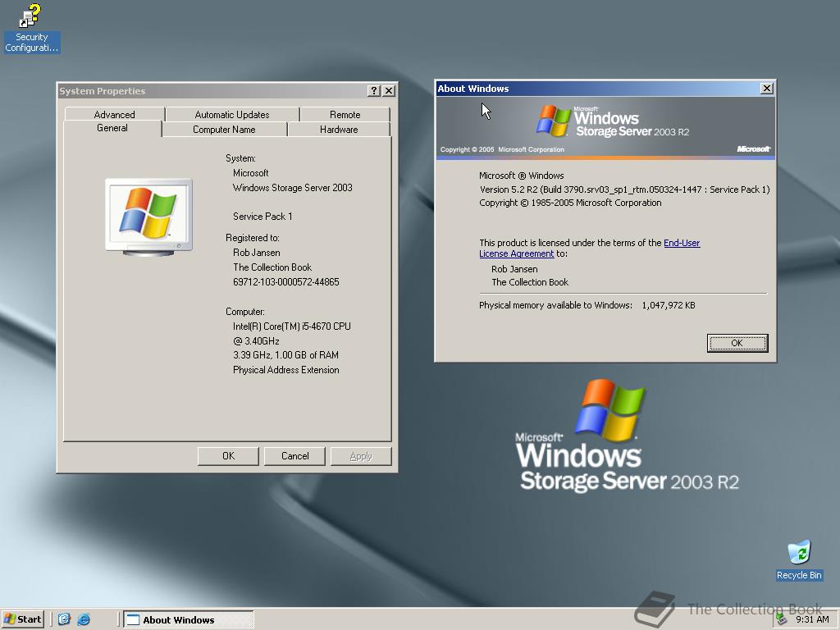
Task: Close the About Windows dialog
Action: tap(767, 89)
